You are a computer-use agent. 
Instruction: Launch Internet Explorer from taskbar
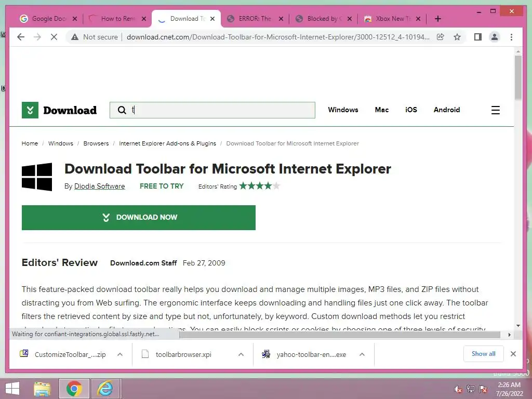[105, 389]
